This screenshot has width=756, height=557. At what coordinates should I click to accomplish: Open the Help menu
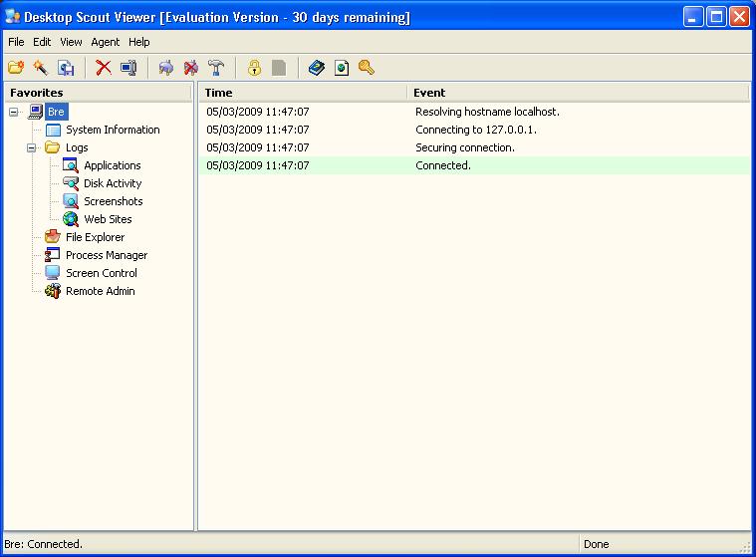click(138, 42)
